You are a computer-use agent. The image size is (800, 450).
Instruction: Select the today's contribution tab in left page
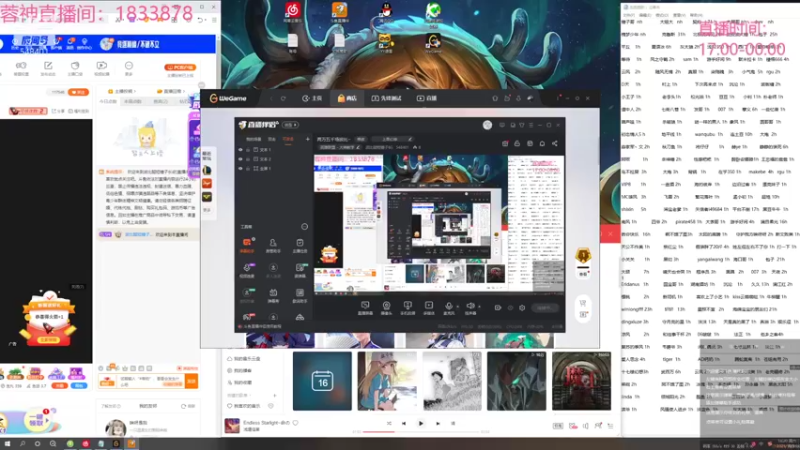[x=108, y=102]
